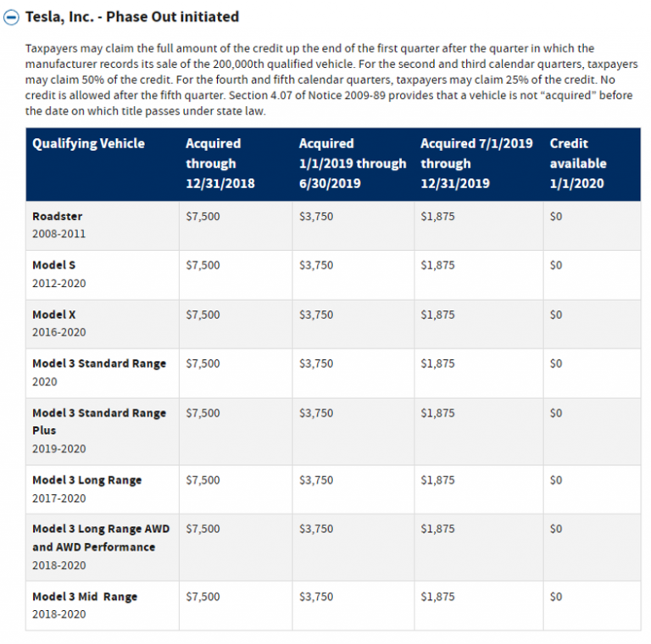Screen dimensions: 651x644
Task: Click the 'Tesla, Inc. - Phase Out initiated' heading
Action: click(132, 17)
